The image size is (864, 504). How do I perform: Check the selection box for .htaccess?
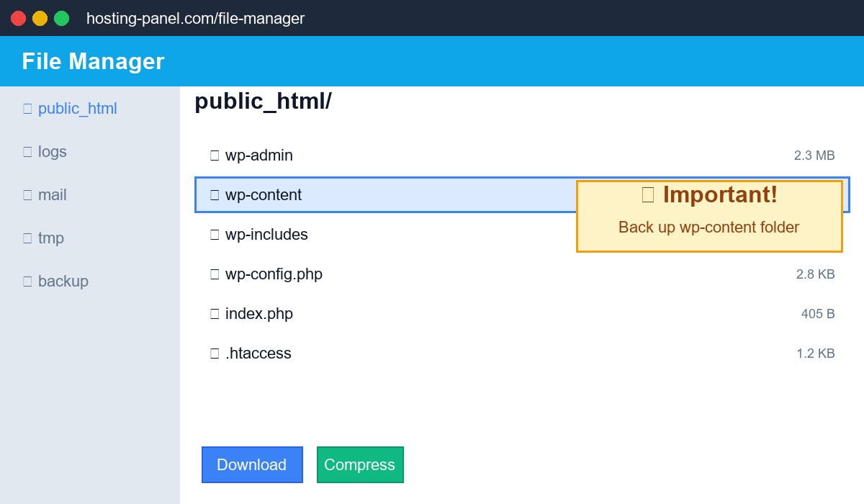tap(214, 353)
